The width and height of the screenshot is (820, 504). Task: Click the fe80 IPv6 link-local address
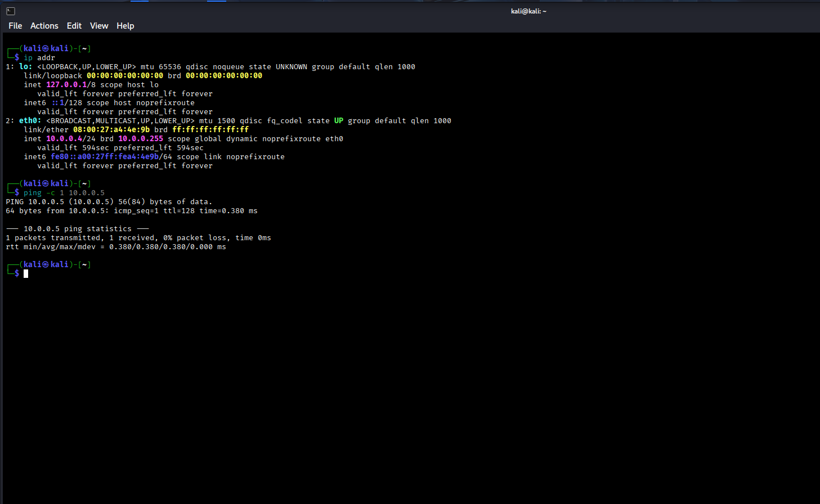tap(105, 157)
